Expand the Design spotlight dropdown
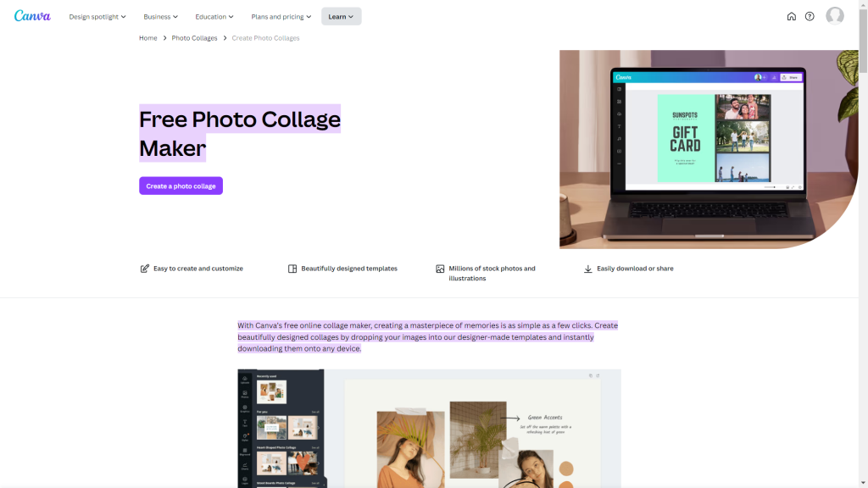The width and height of the screenshot is (868, 488). (x=97, y=17)
